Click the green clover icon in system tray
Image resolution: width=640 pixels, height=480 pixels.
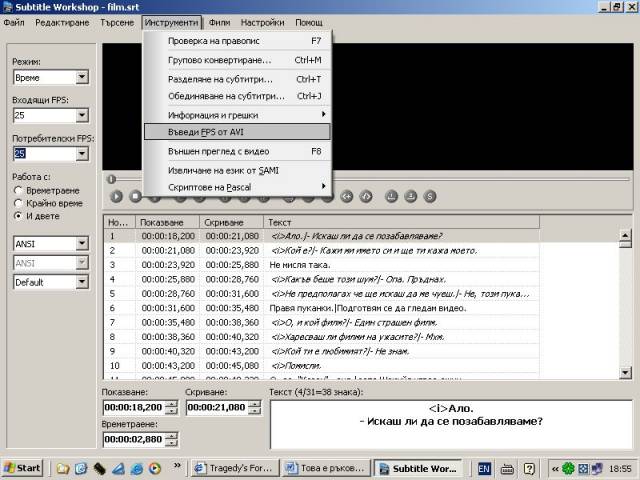tap(568, 469)
